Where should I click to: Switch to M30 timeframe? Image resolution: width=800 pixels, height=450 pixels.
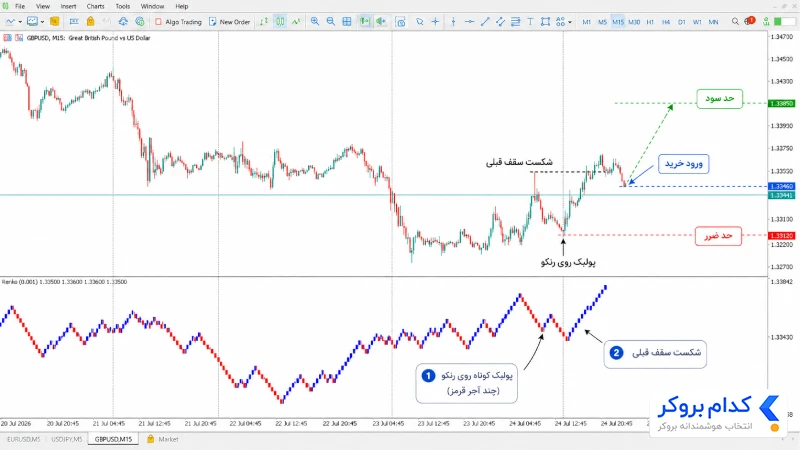click(x=634, y=22)
